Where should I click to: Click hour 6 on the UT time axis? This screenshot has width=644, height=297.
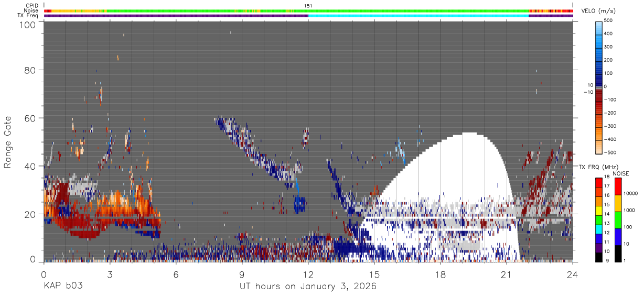176,274
